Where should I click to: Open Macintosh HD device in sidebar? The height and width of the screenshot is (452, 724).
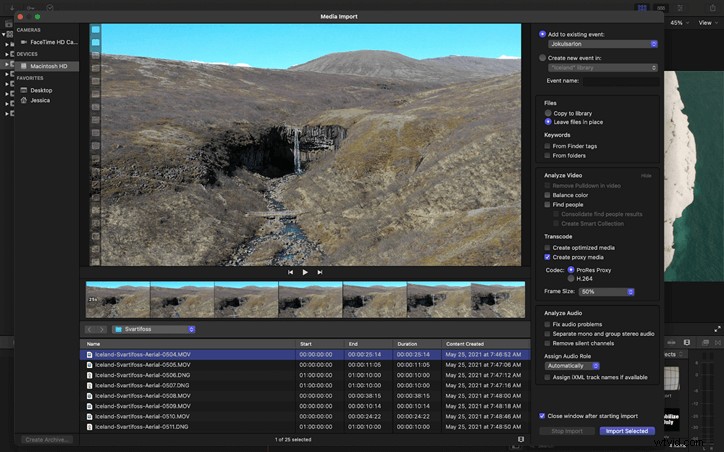(47, 66)
